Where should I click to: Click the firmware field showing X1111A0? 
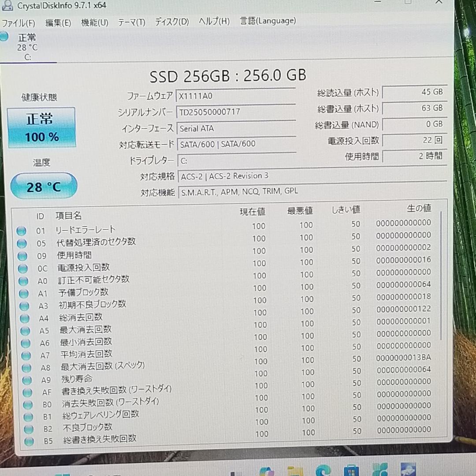tap(236, 95)
